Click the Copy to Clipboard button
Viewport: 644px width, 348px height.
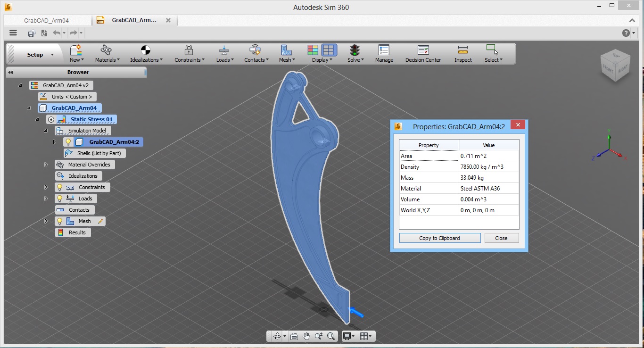[440, 238]
